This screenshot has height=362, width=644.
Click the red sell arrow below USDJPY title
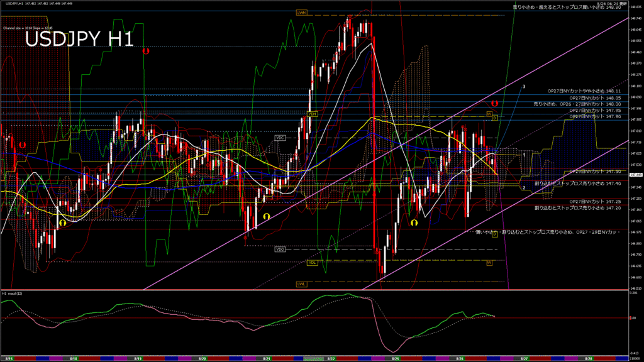[x=145, y=52]
